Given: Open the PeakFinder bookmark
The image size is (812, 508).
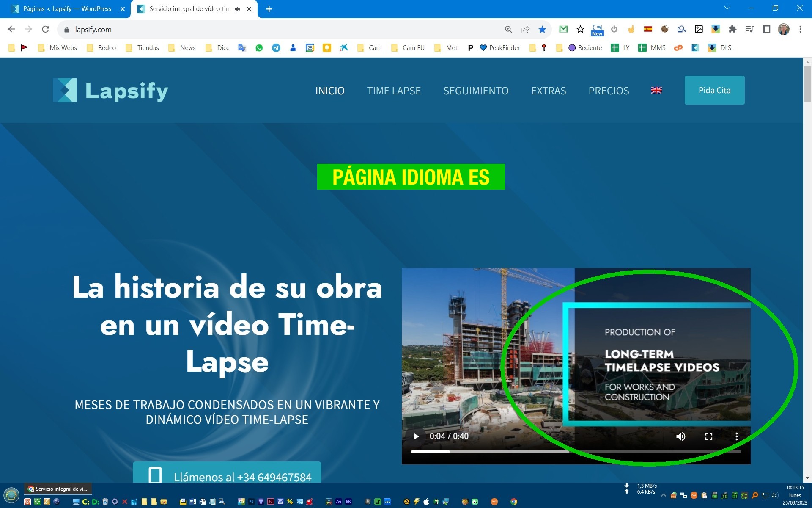Looking at the screenshot, I should pos(500,48).
